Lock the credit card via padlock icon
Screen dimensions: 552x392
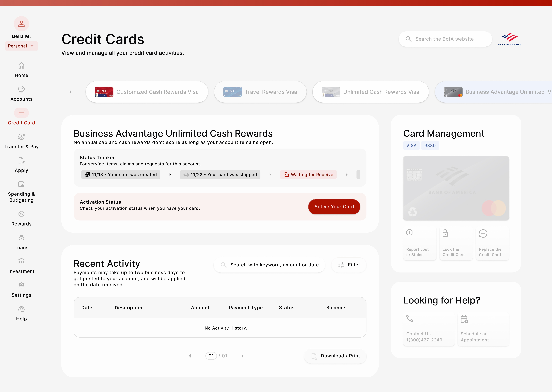[x=445, y=233]
